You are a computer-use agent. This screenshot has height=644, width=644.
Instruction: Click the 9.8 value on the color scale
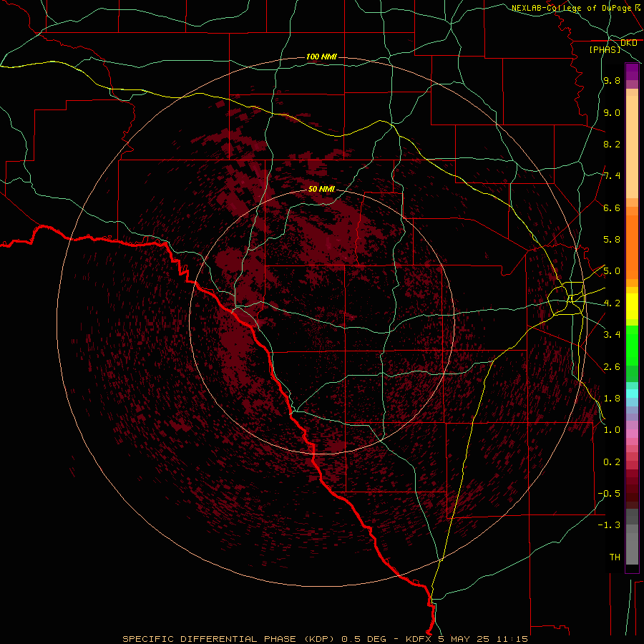(x=612, y=80)
